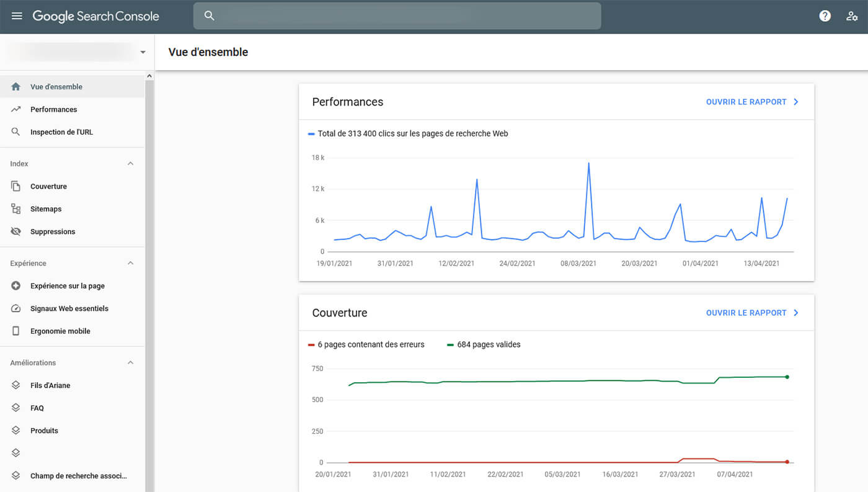Click the chevron next to Performances OUVRIR LE RAPPORT
This screenshot has height=492, width=868.
(796, 102)
